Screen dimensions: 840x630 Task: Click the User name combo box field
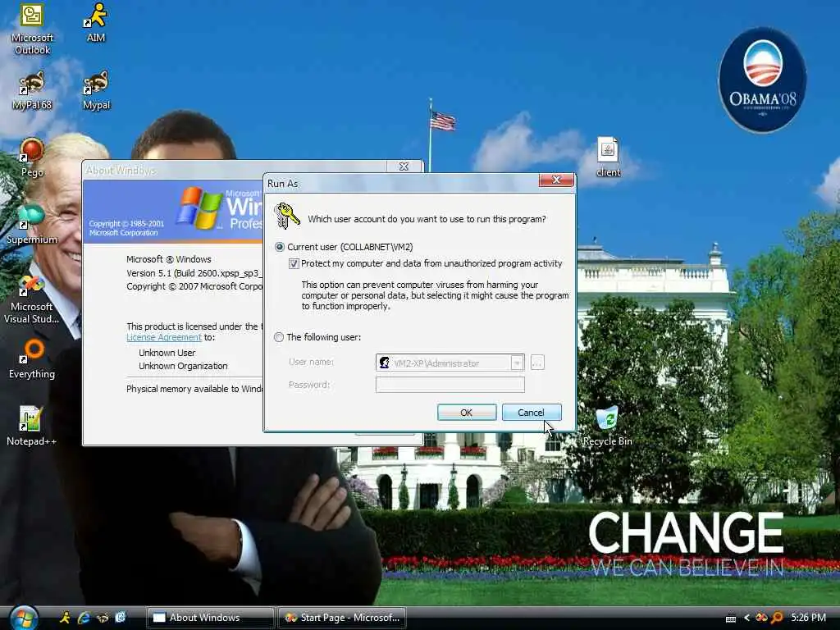[x=450, y=363]
